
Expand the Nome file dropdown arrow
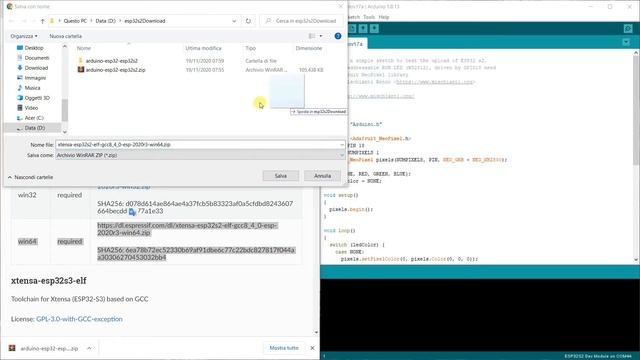tap(342, 144)
